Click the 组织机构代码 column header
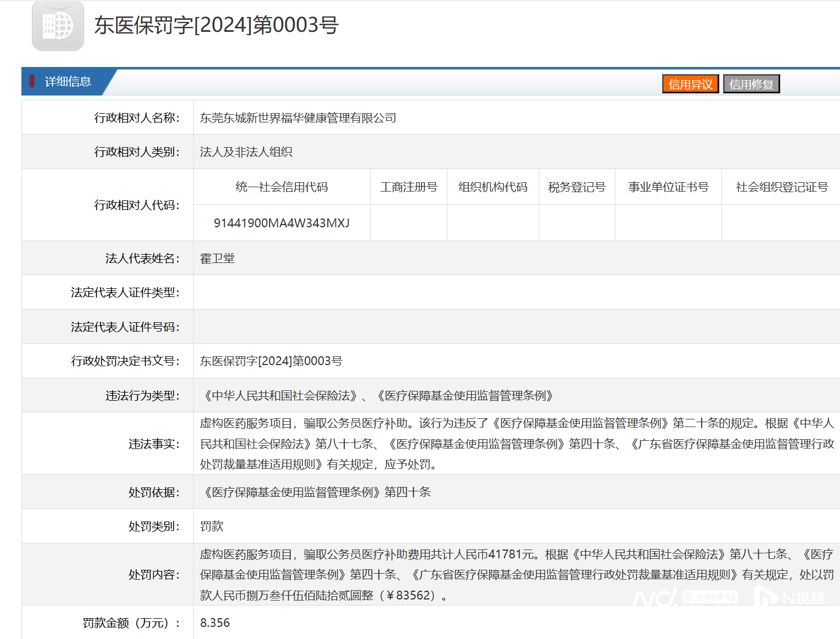 click(x=492, y=187)
